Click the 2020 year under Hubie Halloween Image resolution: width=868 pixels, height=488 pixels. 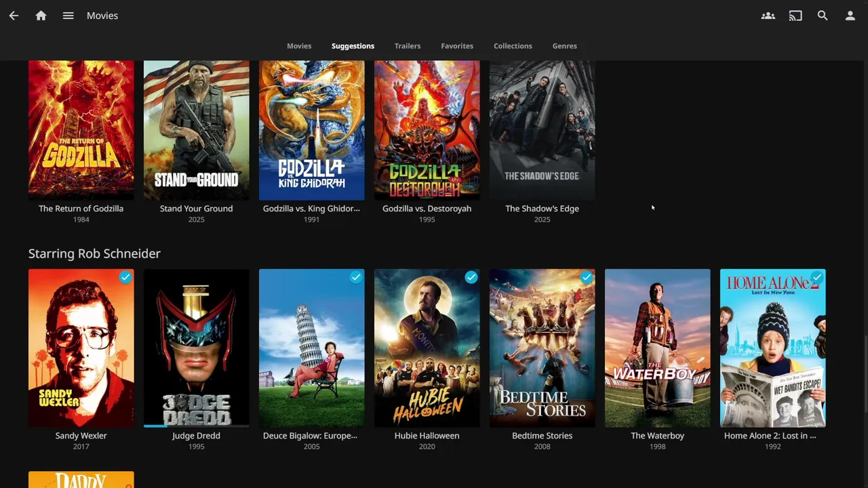coord(427,447)
